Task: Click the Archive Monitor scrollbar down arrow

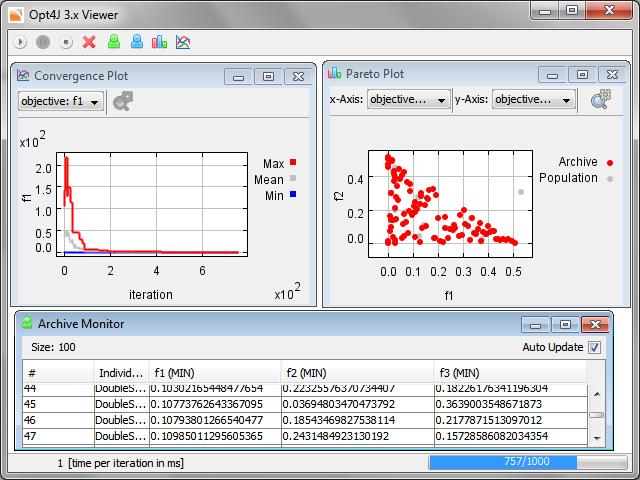Action: coord(596,438)
